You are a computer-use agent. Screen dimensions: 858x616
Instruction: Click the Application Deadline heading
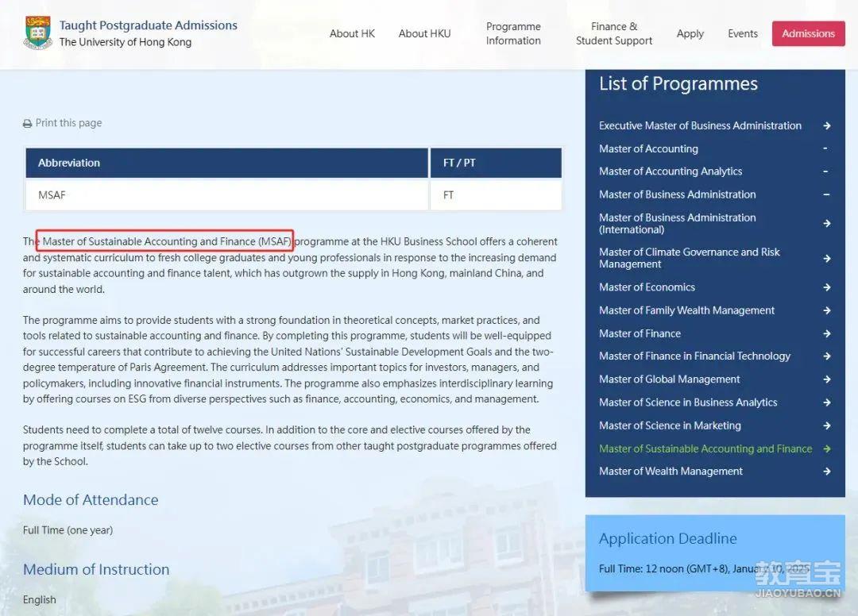(x=667, y=538)
